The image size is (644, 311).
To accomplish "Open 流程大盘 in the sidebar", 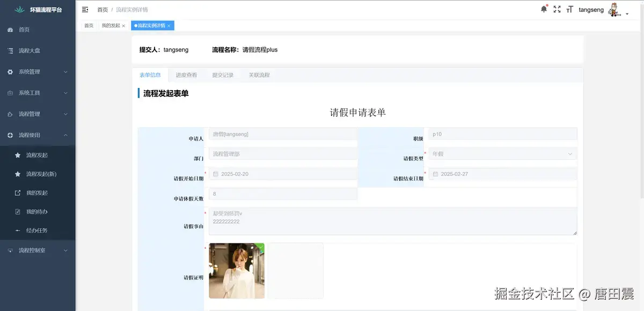I will pos(38,50).
